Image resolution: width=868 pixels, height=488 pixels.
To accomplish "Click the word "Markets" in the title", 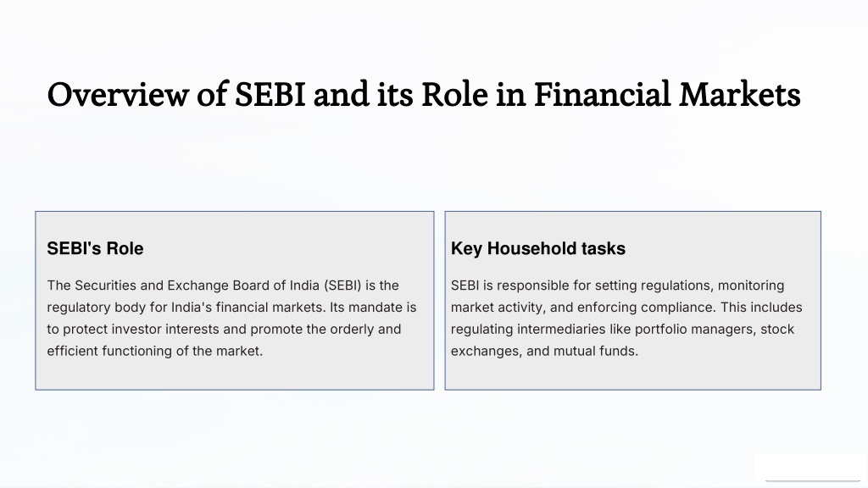I will click(740, 95).
